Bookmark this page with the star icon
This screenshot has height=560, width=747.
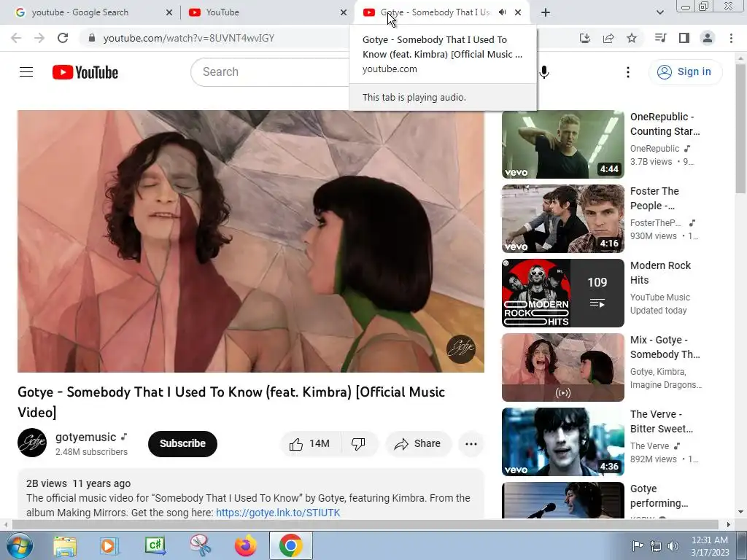click(x=632, y=38)
